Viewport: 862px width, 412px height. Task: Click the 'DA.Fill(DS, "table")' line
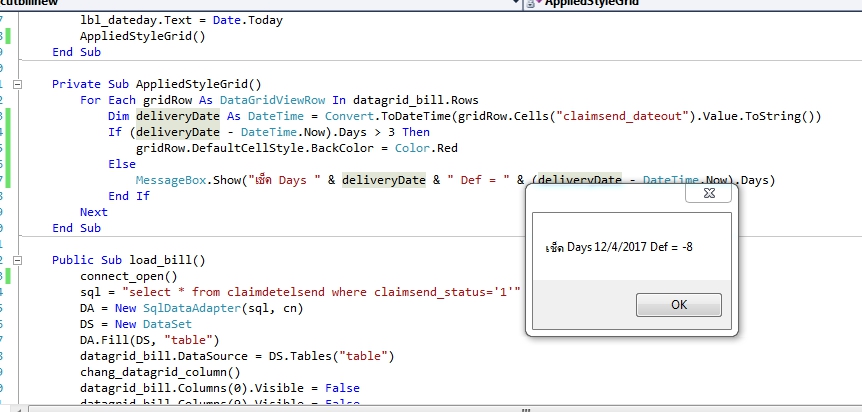pos(150,340)
